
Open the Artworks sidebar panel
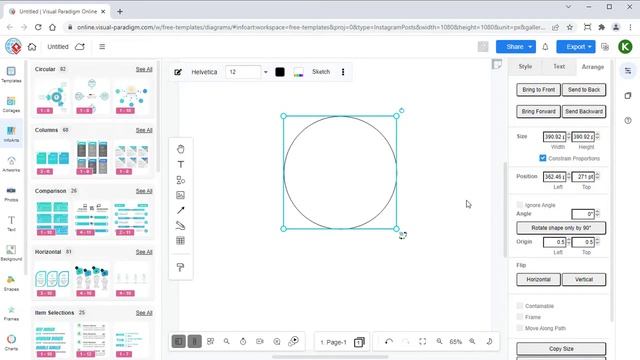11,164
